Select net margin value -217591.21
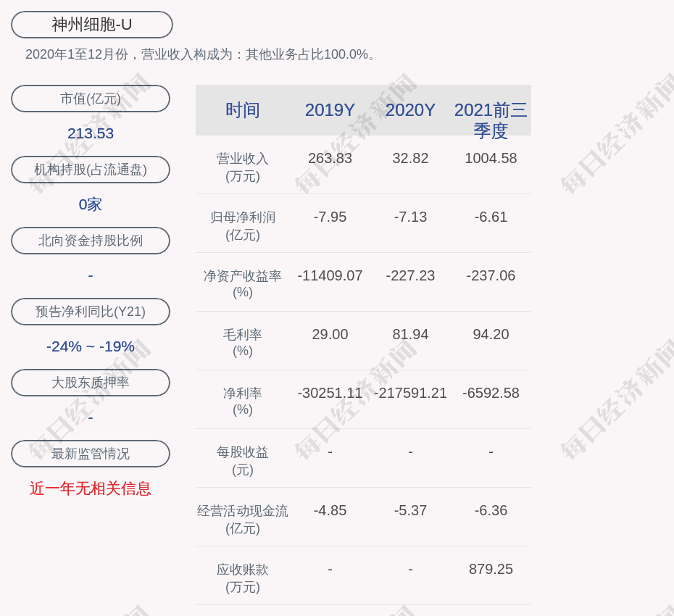The image size is (674, 616). pos(410,394)
